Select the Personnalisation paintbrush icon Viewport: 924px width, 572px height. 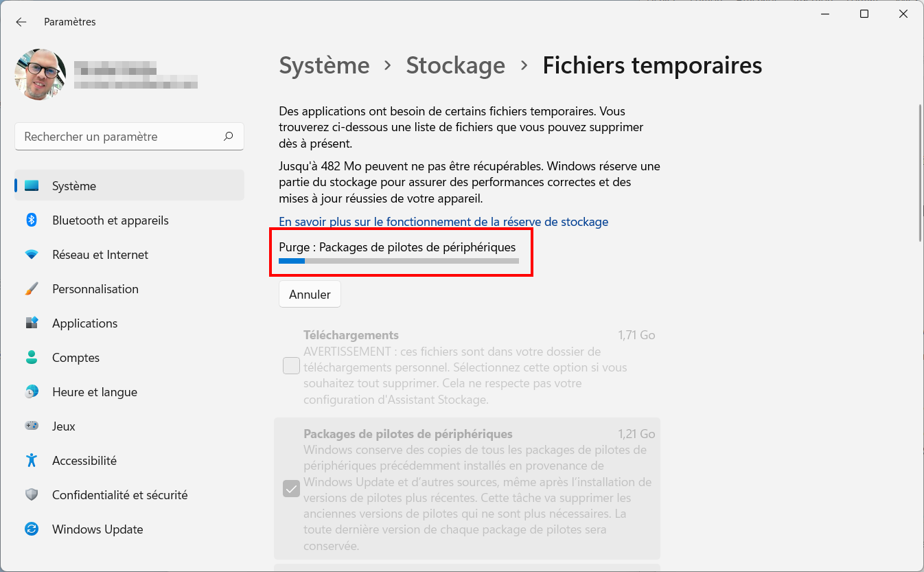coord(32,289)
